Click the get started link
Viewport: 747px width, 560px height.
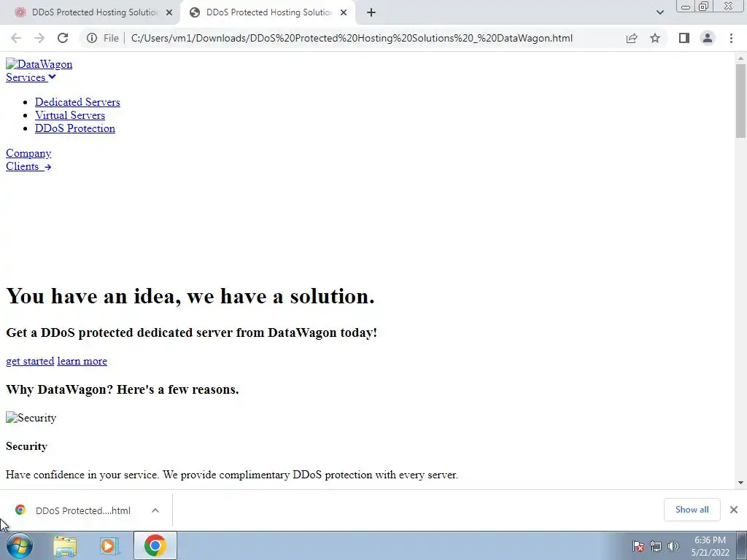(30, 361)
